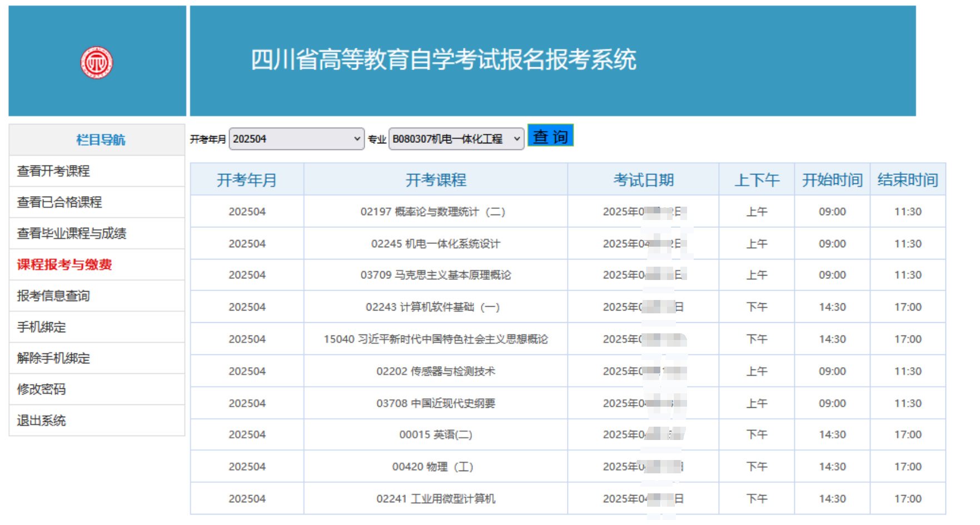The height and width of the screenshot is (525, 980).
Task: Click the 考试日期 column header
Action: click(643, 180)
